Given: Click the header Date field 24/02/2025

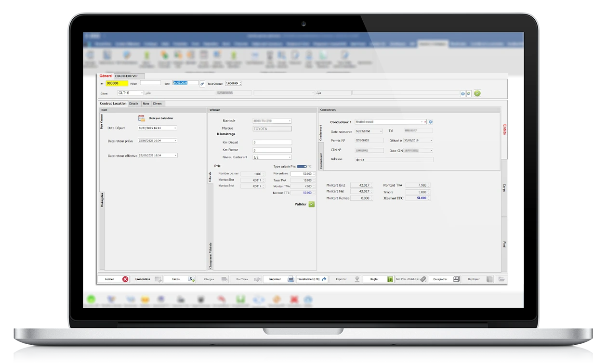Looking at the screenshot, I should point(186,83).
